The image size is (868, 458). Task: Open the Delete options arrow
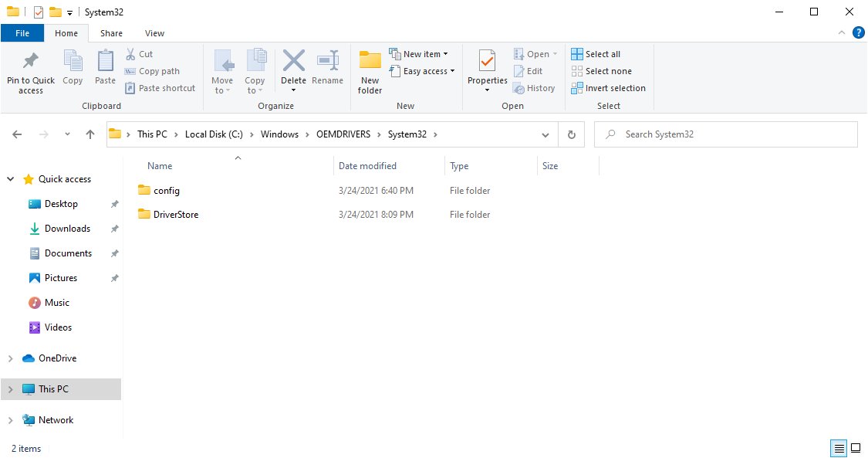tap(293, 90)
